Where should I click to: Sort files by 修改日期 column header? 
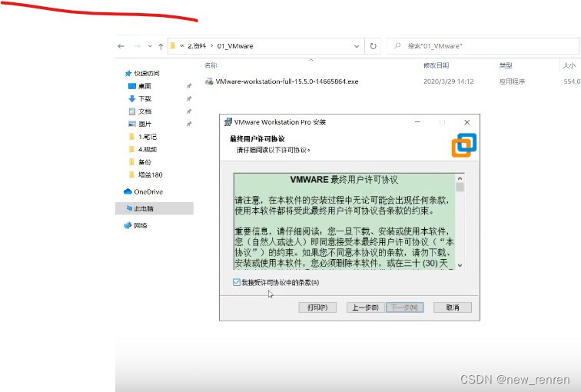(x=436, y=65)
